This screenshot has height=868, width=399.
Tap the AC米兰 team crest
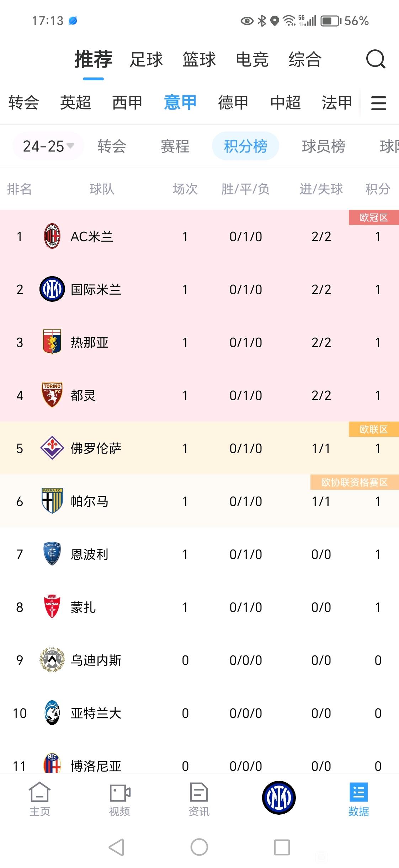(52, 236)
